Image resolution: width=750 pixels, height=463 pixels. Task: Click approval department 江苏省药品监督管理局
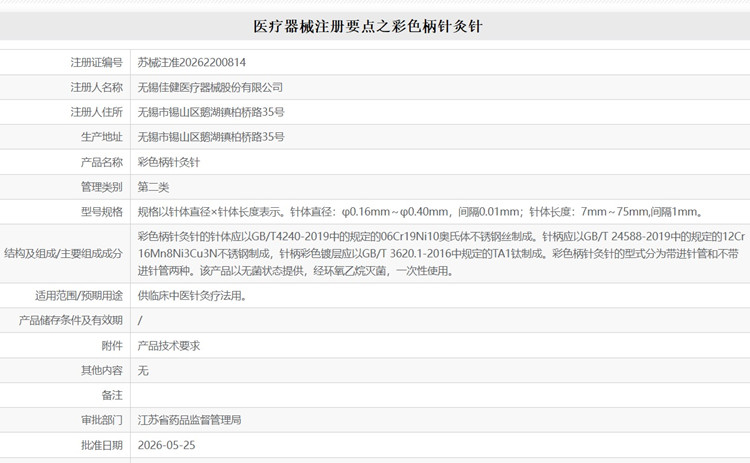189,420
